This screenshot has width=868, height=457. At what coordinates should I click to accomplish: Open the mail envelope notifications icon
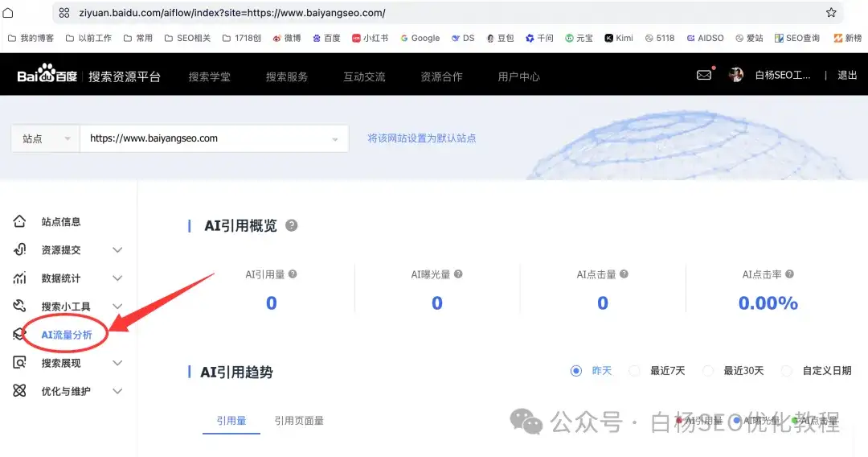(703, 75)
